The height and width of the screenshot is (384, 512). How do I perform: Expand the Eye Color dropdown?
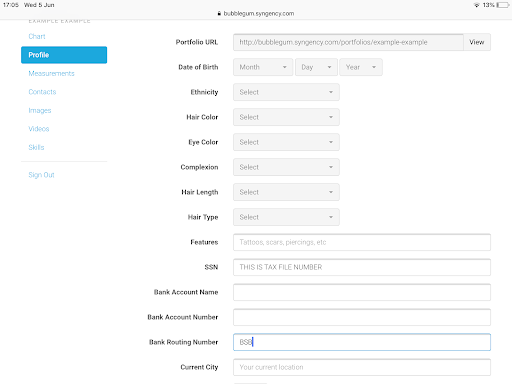(x=286, y=142)
